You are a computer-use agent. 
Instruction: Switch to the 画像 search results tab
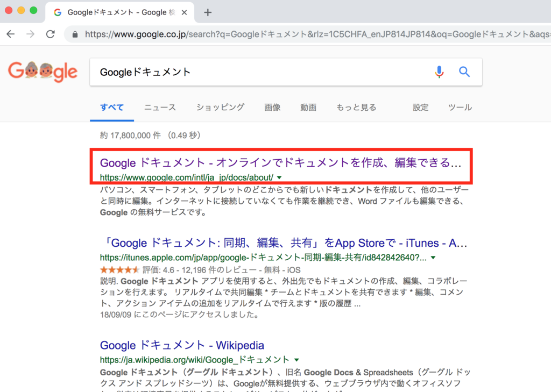pos(272,107)
